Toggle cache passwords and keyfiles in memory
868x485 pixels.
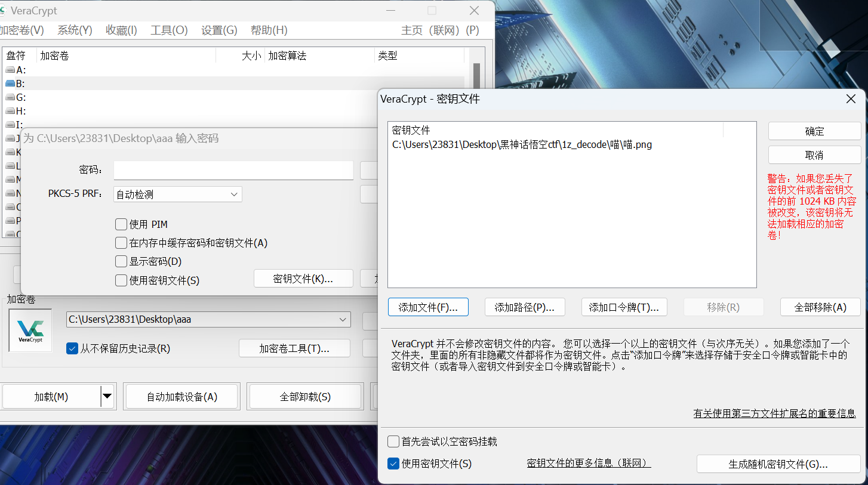(121, 243)
